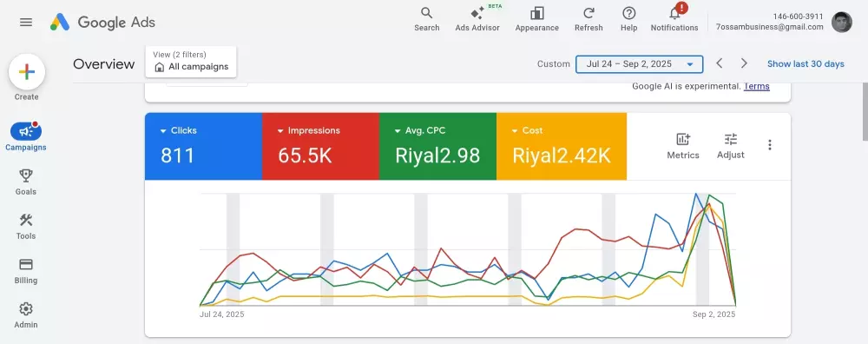
Task: Open the account profile avatar
Action: click(841, 23)
